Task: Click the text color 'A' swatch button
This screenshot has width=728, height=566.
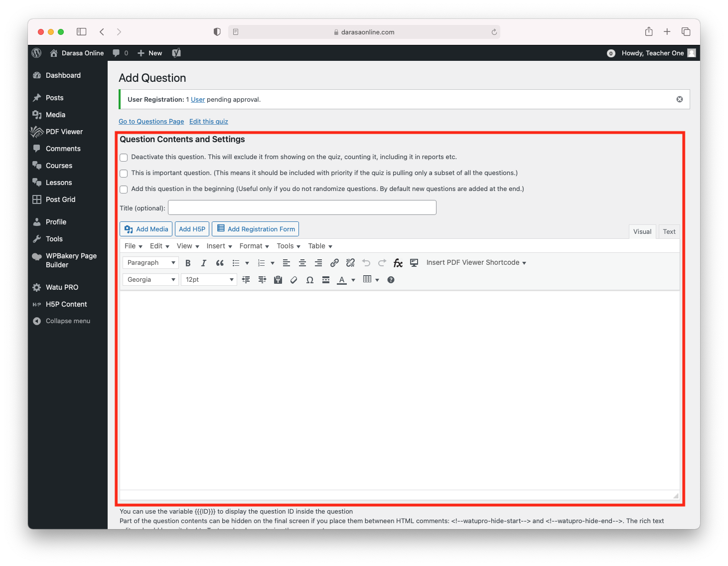Action: tap(342, 280)
